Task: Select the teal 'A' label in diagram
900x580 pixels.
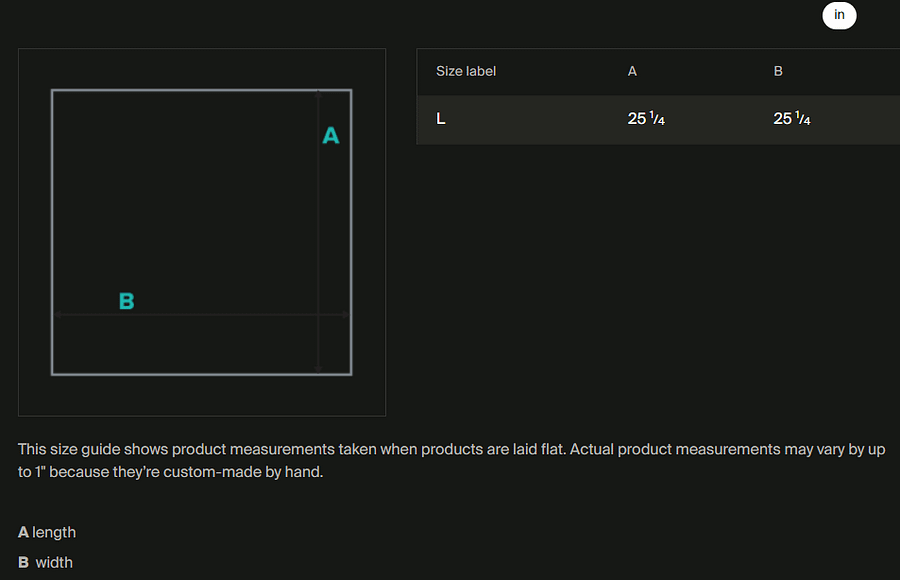Action: (331, 136)
